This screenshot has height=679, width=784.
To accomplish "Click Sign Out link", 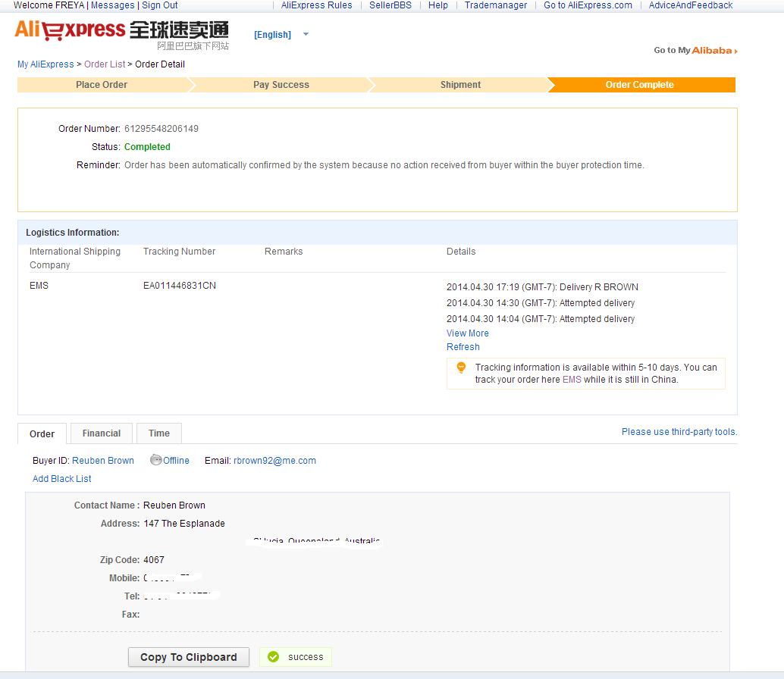I will 159,5.
